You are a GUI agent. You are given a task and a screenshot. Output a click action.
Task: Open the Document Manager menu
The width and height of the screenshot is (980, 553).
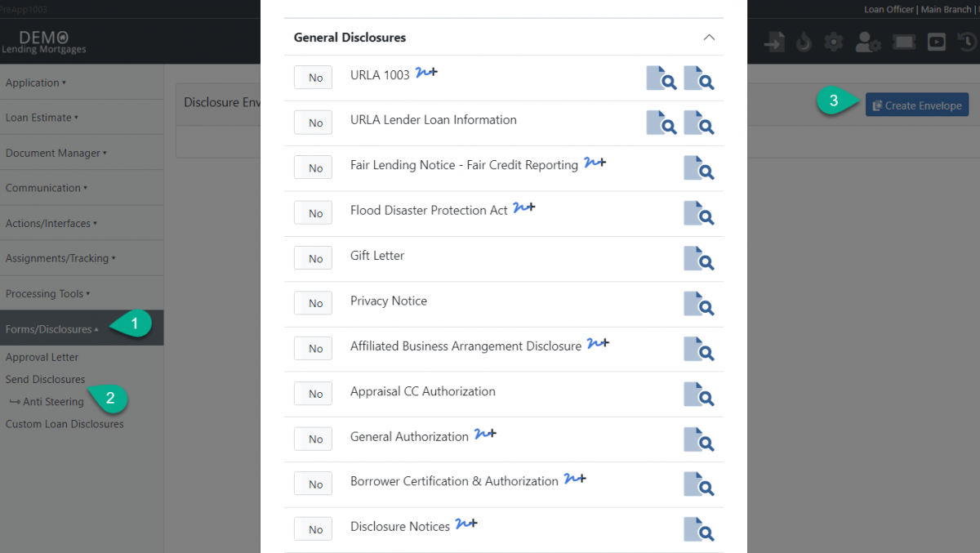[x=56, y=153]
